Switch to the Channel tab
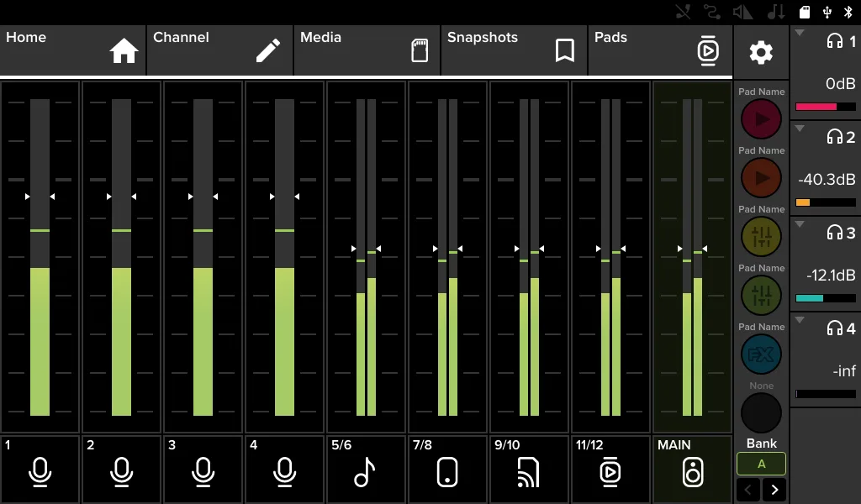 (219, 50)
